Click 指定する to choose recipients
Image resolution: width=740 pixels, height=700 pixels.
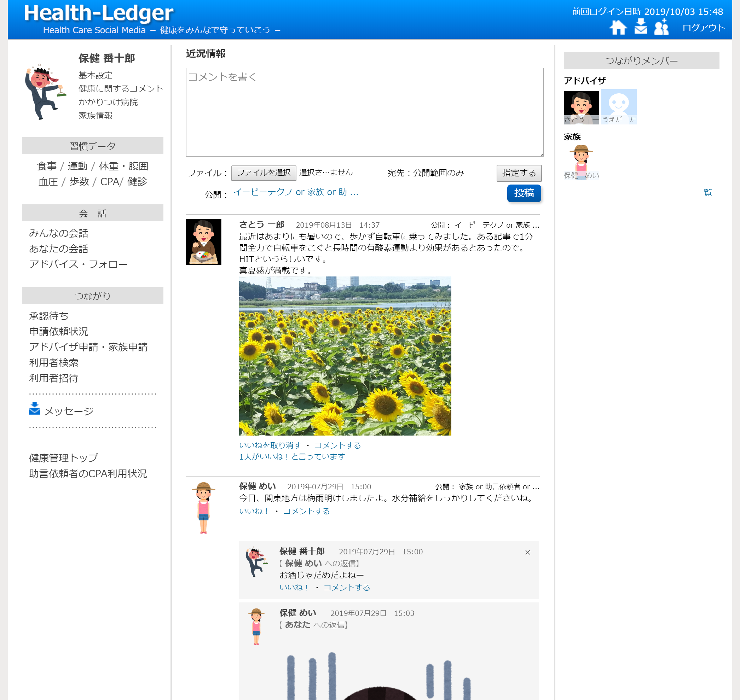coord(519,173)
